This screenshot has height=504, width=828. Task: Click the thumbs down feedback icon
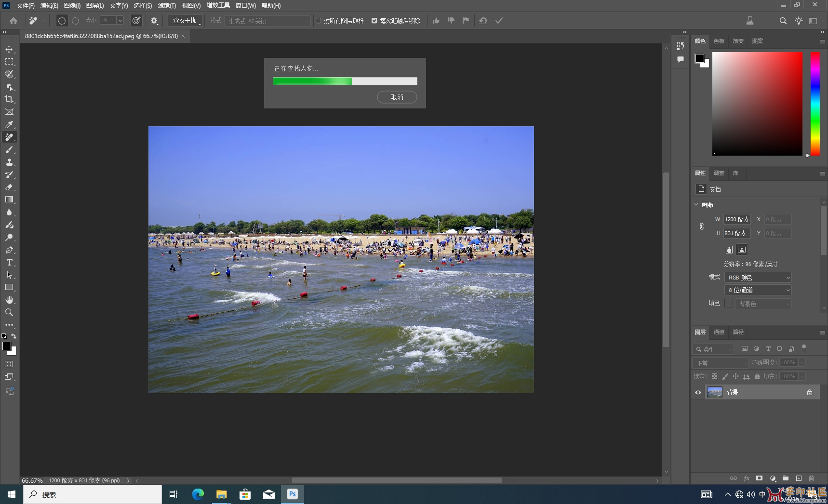click(451, 21)
